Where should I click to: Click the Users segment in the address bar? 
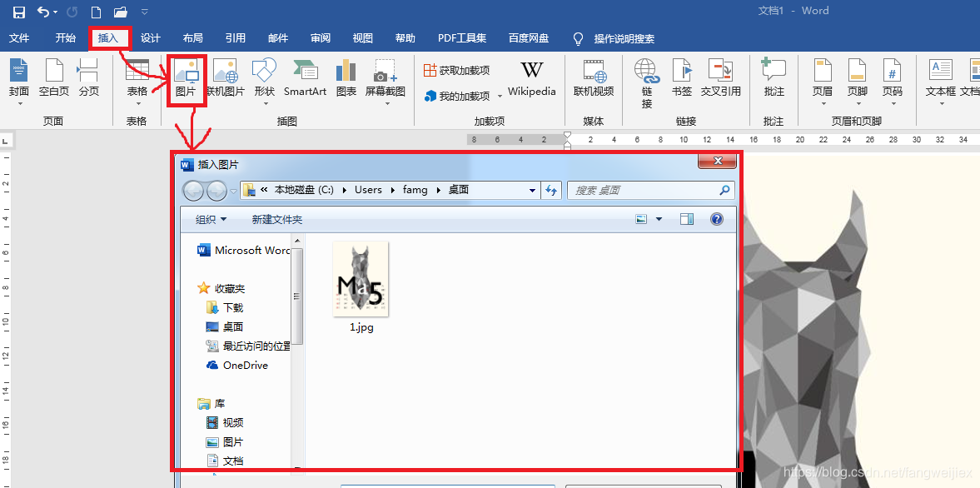coord(368,190)
